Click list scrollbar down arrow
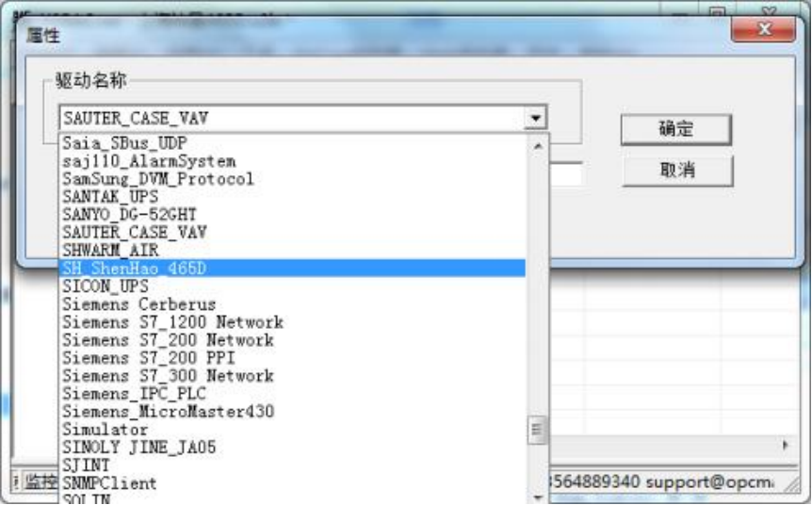 (x=538, y=497)
